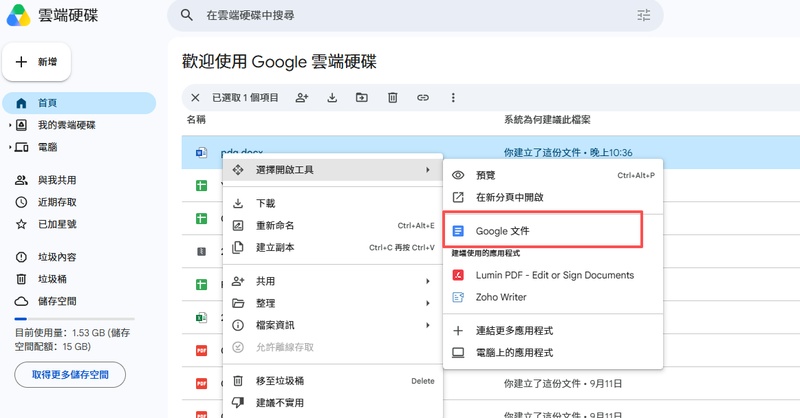Screen dimensions: 800x418
Task: Open with Lumin PDF - Edit or Sign Documents
Action: pyautogui.click(x=553, y=275)
